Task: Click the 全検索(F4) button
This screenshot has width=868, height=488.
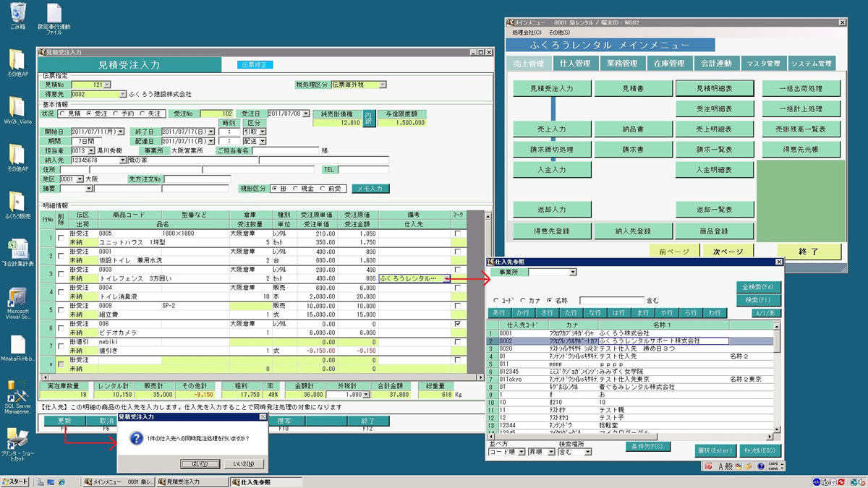Action: coord(759,287)
